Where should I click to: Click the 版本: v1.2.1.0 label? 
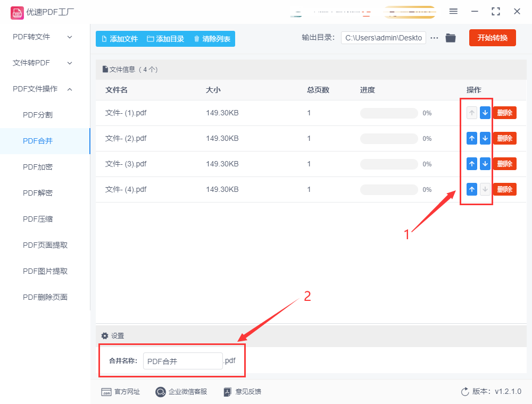tap(497, 391)
